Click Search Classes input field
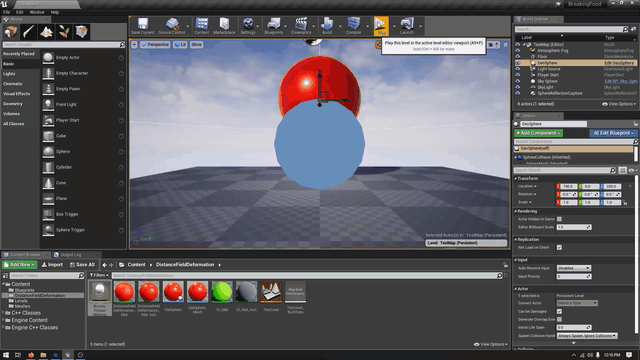The width and height of the screenshot is (640, 360). [63, 44]
